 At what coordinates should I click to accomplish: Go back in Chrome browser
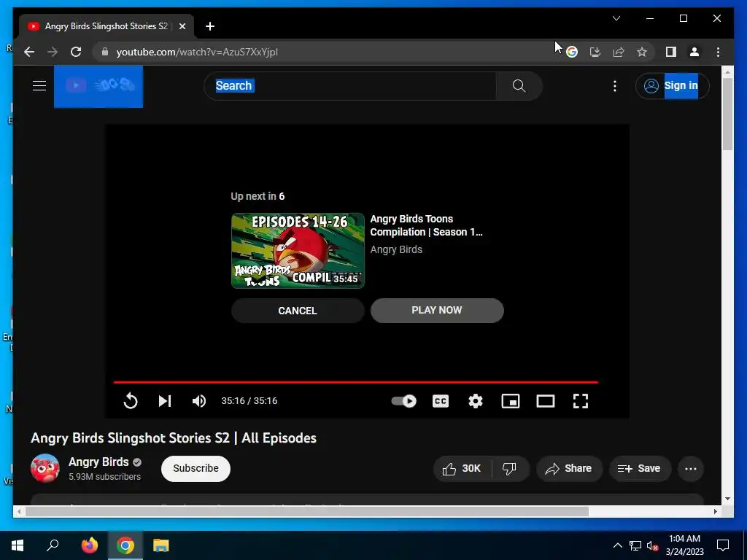click(29, 52)
